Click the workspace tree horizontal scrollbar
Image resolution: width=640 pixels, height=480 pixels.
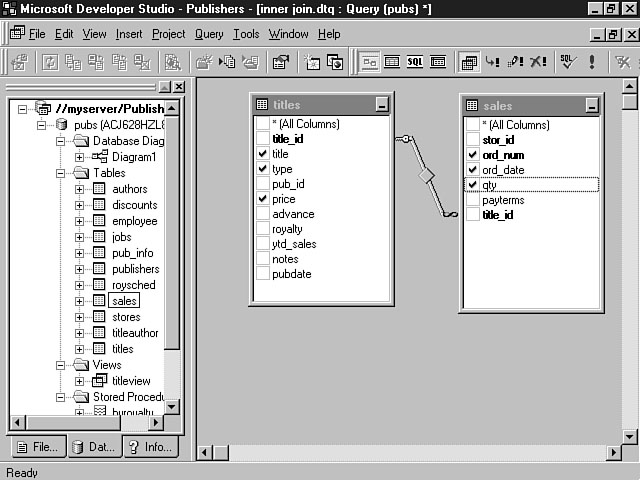[90, 423]
